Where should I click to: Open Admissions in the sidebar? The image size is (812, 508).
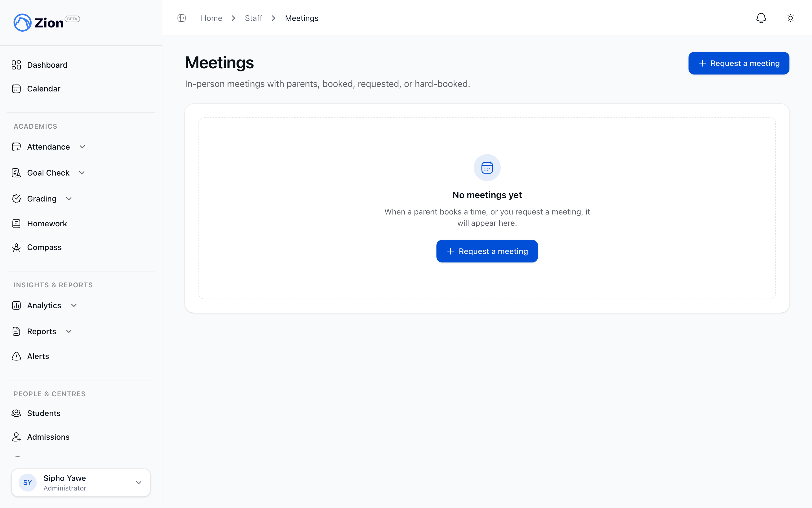[48, 437]
